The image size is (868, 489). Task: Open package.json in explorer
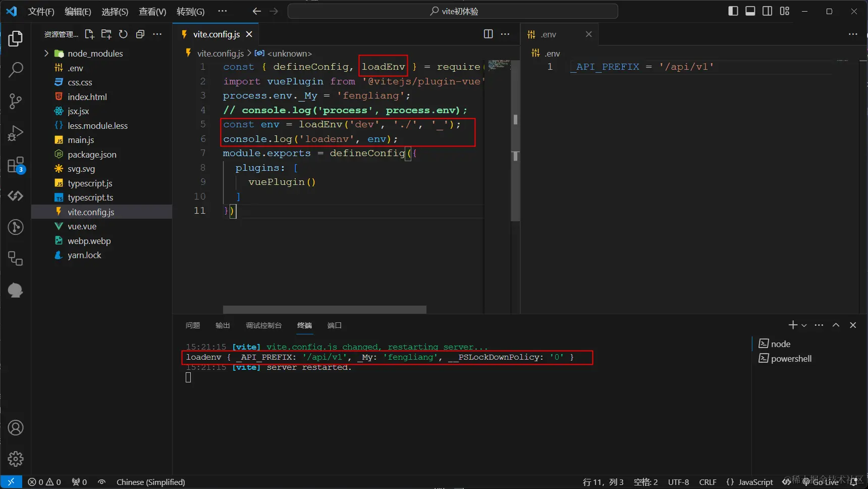[92, 154]
